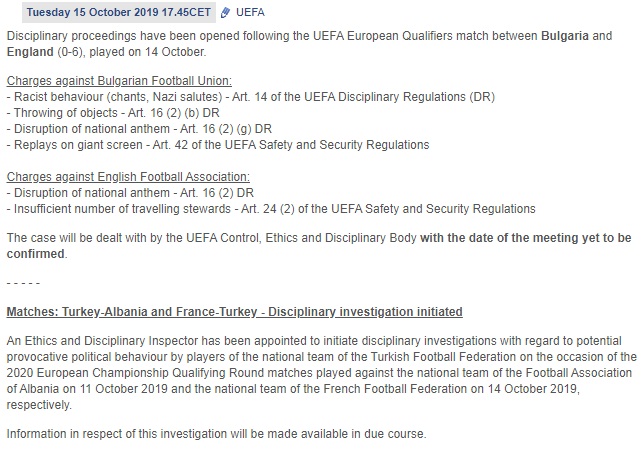The width and height of the screenshot is (644, 458).
Task: Click the dashed separator line
Action: click(x=23, y=283)
